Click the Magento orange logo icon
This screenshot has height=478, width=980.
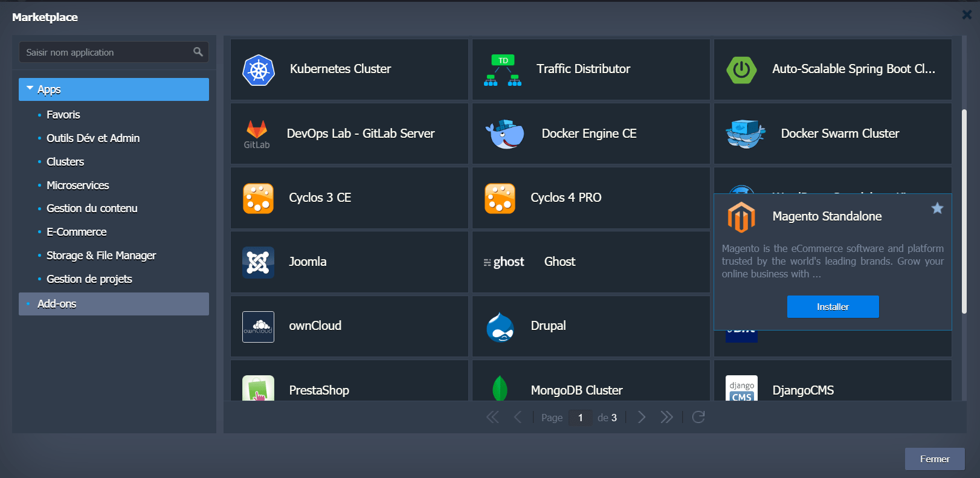[742, 218]
